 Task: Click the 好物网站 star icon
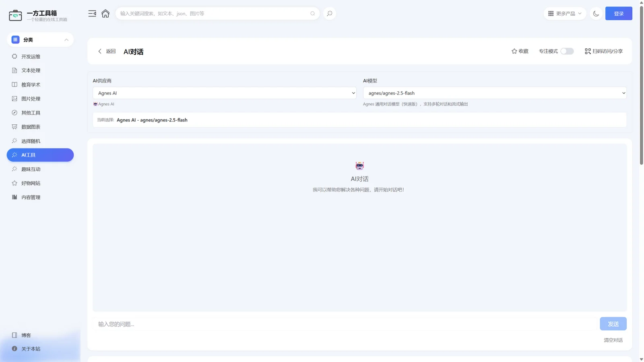tap(14, 183)
